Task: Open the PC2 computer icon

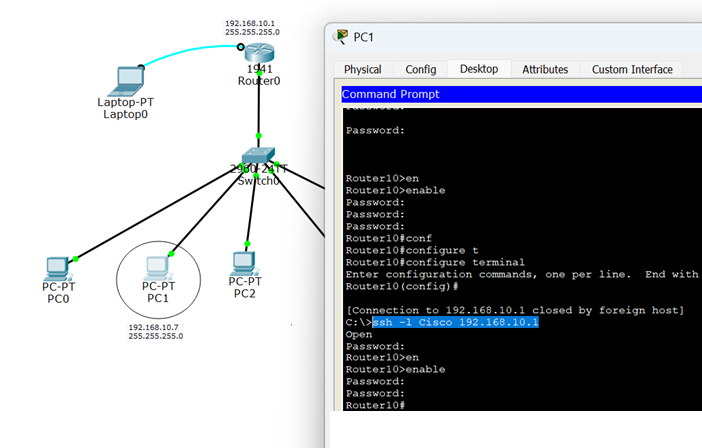Action: point(243,263)
